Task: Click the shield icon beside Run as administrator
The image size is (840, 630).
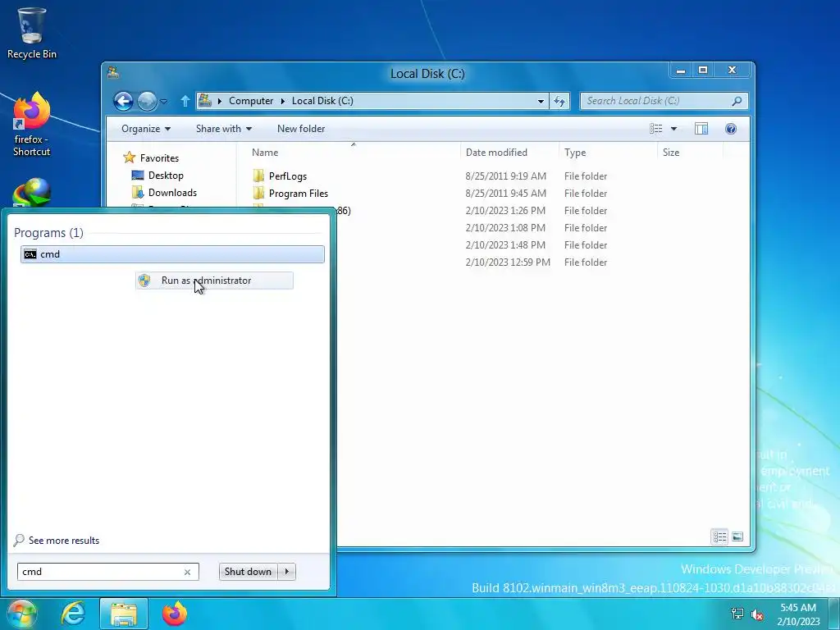Action: click(x=144, y=281)
